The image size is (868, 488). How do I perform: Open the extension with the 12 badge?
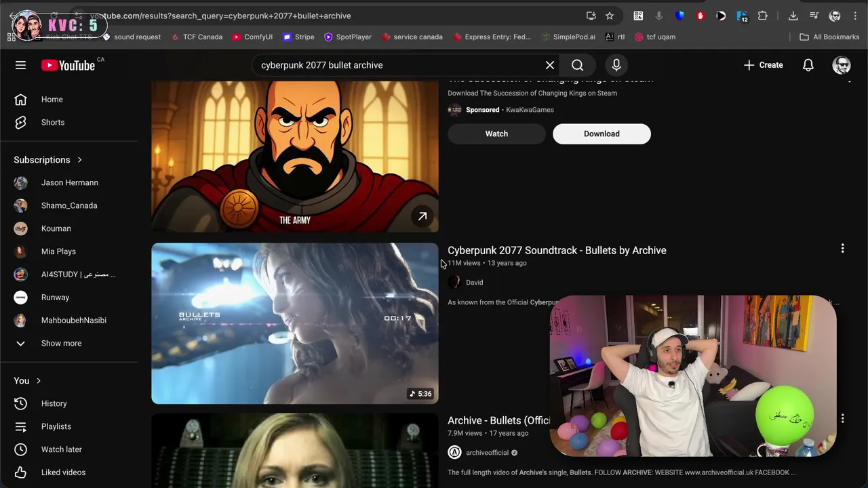tap(742, 16)
